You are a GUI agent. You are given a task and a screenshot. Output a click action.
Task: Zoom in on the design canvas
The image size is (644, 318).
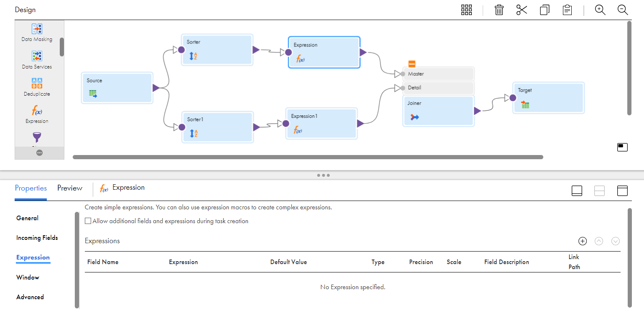point(600,10)
